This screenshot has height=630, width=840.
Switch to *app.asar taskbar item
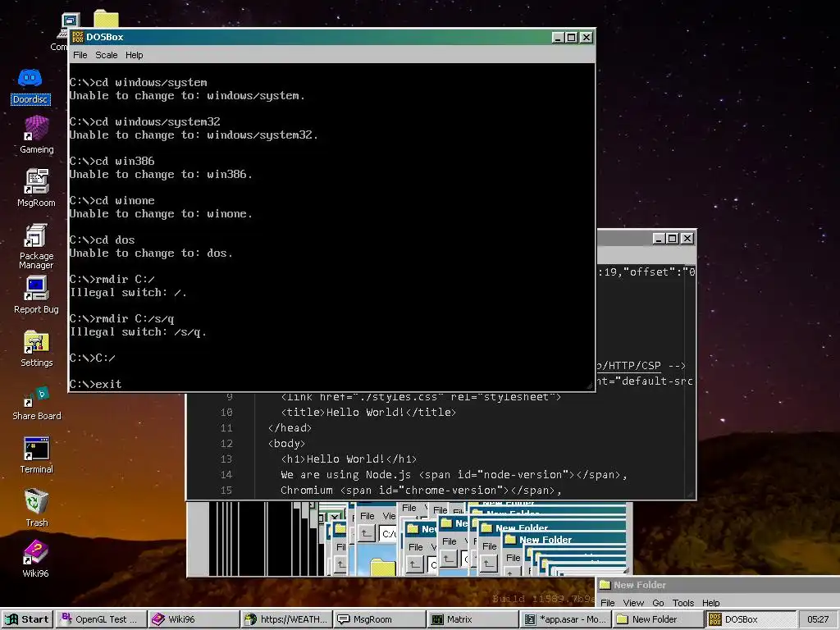[564, 619]
